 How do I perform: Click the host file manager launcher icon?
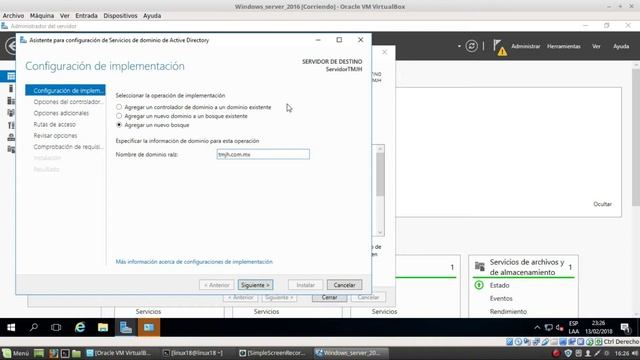pos(76,353)
